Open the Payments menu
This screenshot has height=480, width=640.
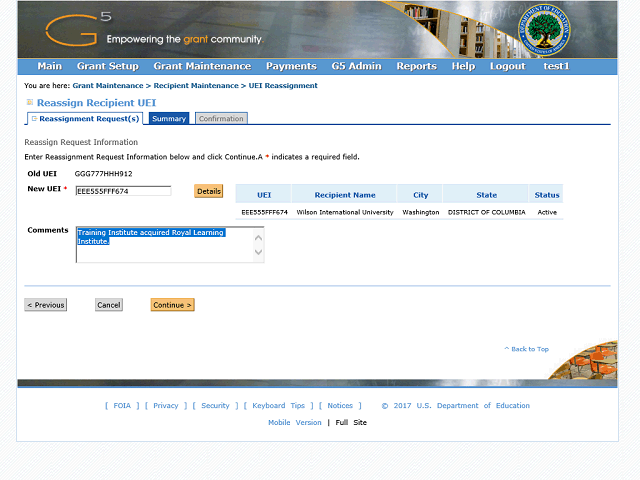(291, 66)
